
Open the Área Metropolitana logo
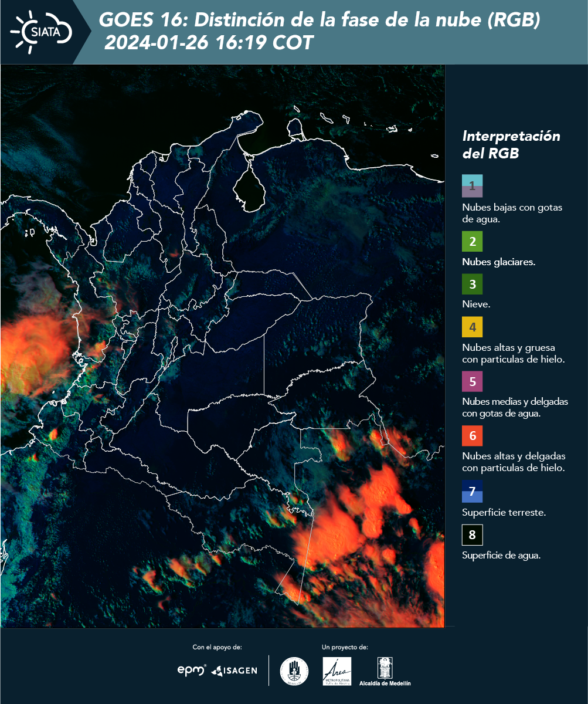tap(337, 671)
